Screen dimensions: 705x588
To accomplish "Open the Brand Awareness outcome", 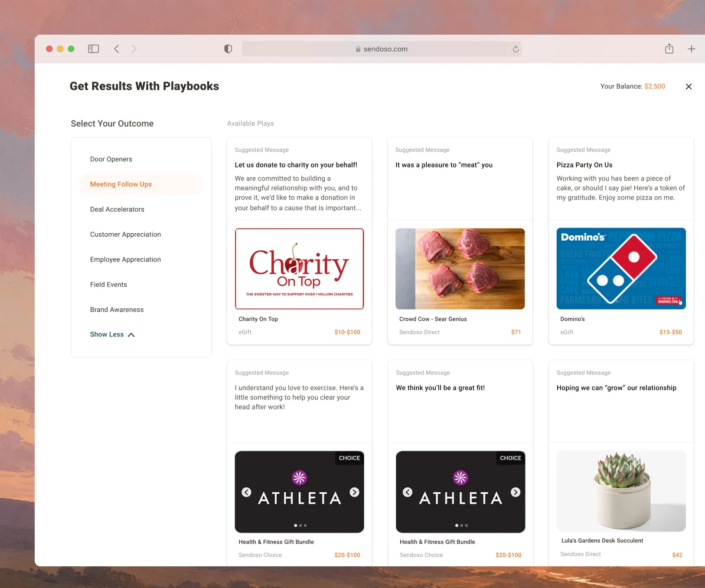I will [117, 310].
